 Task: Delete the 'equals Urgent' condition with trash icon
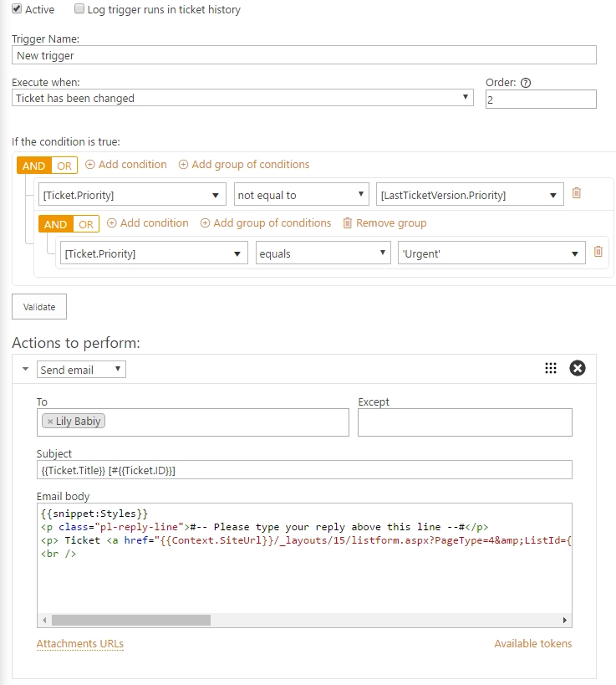(598, 251)
